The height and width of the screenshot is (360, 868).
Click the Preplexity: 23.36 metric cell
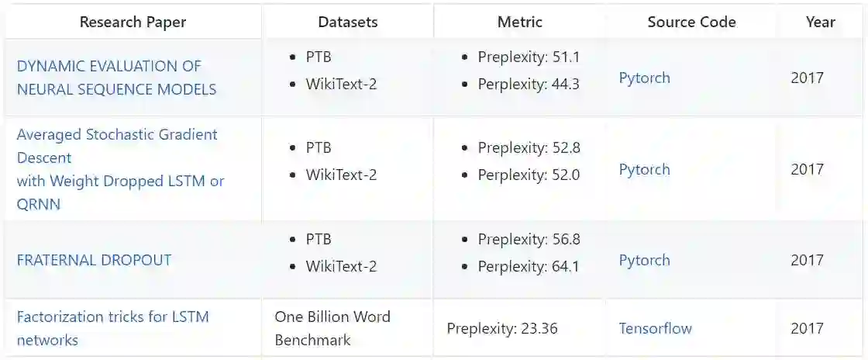502,328
